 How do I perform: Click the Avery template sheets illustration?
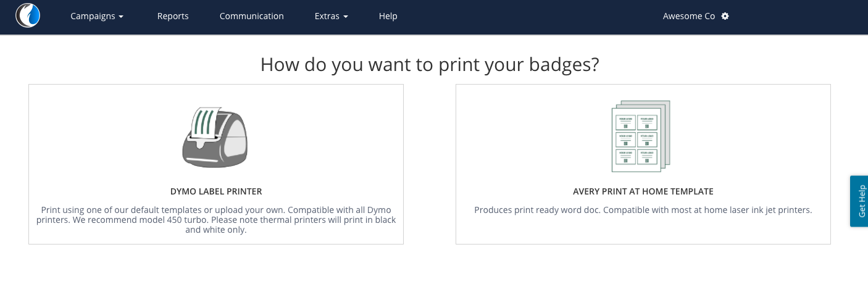[x=641, y=136]
